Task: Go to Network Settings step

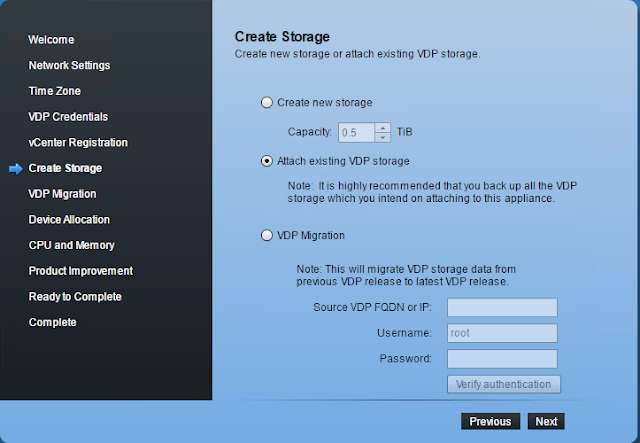Action: (x=69, y=65)
